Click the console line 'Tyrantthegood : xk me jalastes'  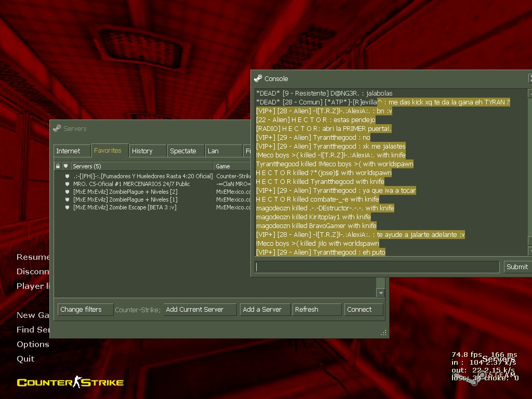(x=330, y=146)
